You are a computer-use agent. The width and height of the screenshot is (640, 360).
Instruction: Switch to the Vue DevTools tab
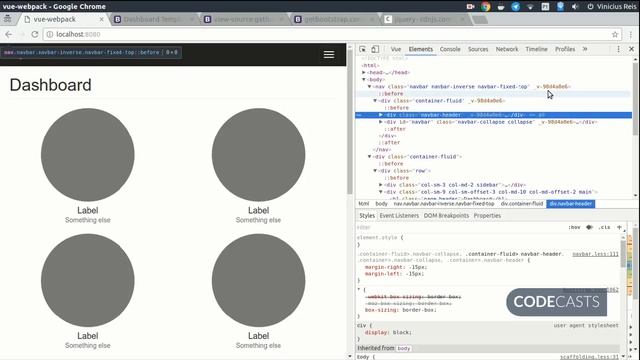(396, 49)
